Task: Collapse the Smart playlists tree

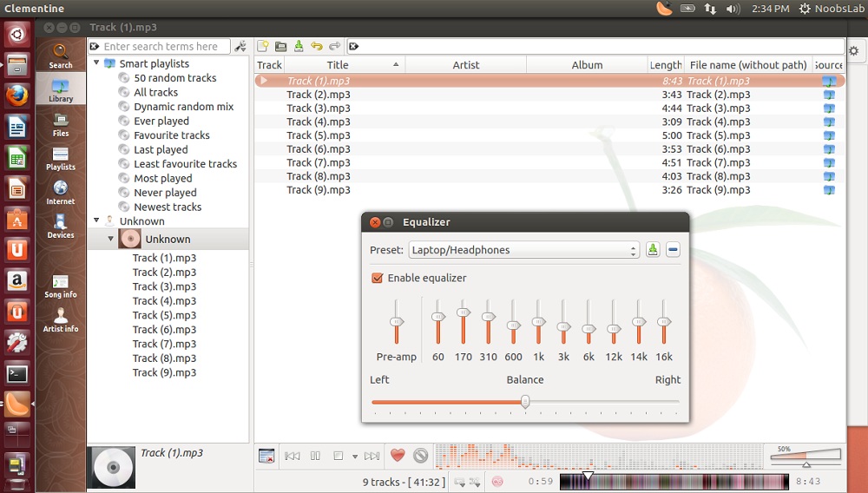Action: (96, 63)
